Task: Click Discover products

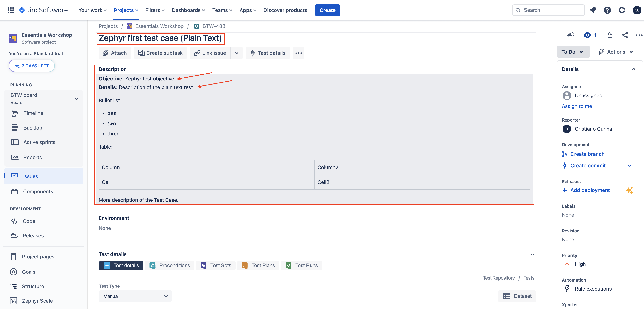Action: (285, 10)
